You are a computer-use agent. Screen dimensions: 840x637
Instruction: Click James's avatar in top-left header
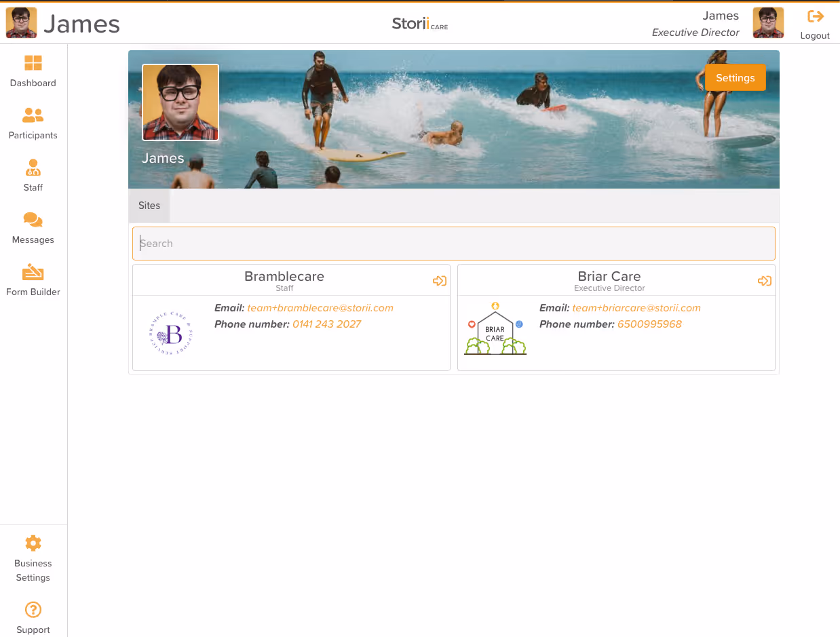point(22,22)
